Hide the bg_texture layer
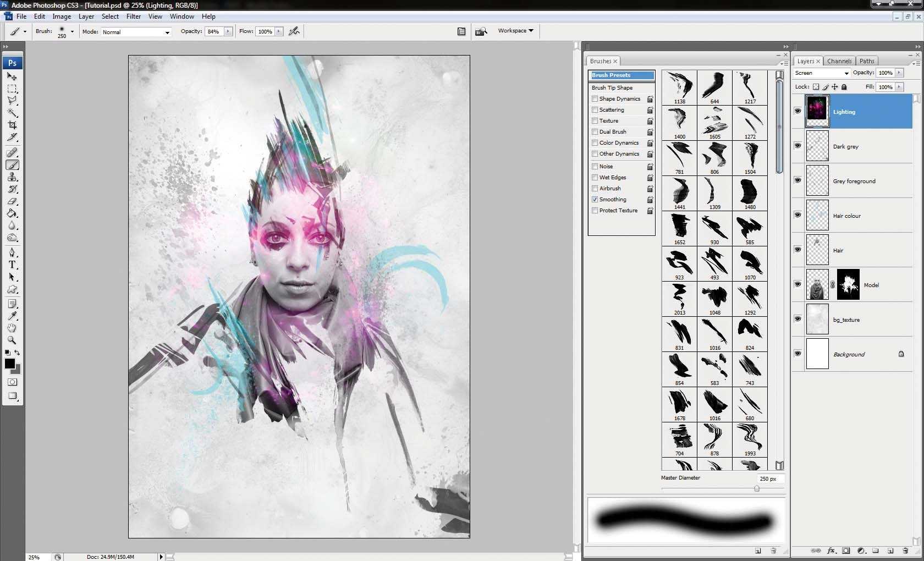 point(798,318)
